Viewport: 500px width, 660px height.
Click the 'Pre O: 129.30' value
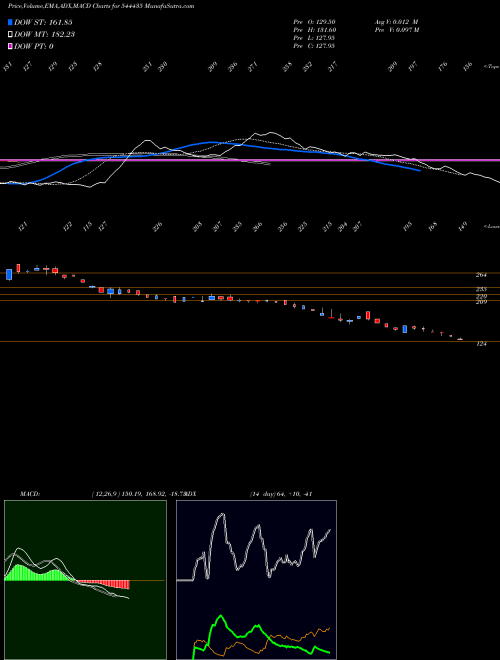tap(314, 21)
